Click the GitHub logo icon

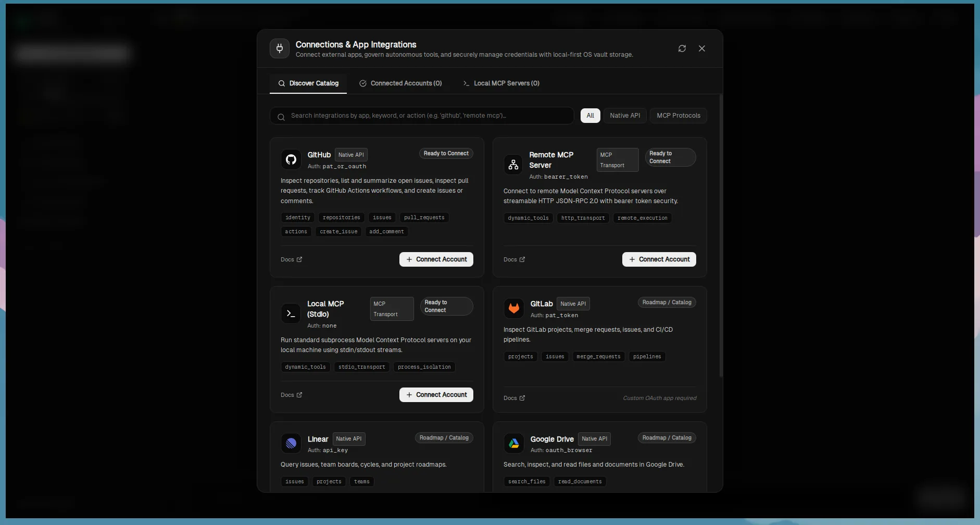pyautogui.click(x=291, y=159)
